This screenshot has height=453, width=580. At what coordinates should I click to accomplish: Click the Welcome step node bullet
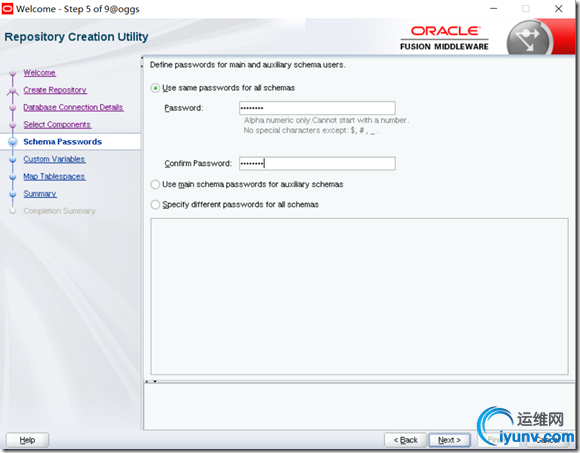pos(13,73)
